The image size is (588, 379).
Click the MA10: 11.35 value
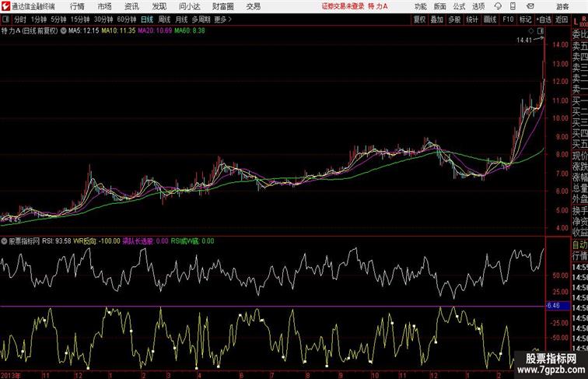118,31
